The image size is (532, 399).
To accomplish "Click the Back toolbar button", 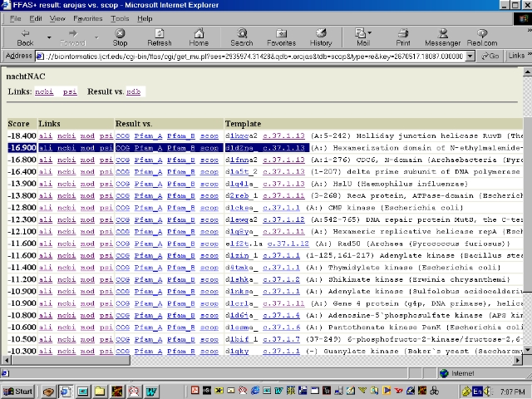I will [25, 37].
